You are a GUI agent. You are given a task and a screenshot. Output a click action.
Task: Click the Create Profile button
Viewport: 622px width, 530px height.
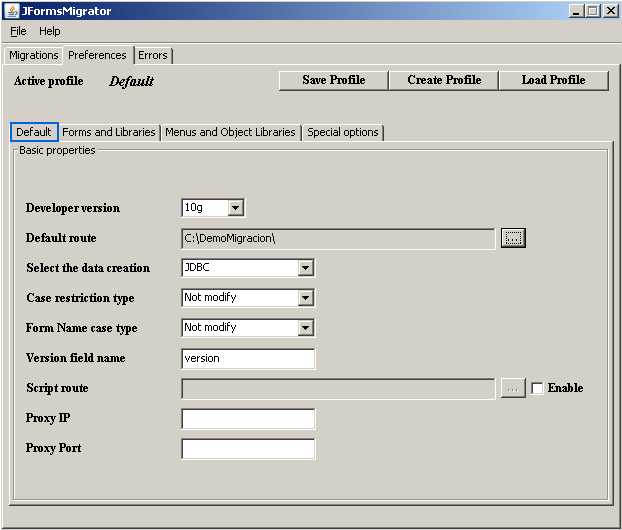click(444, 81)
